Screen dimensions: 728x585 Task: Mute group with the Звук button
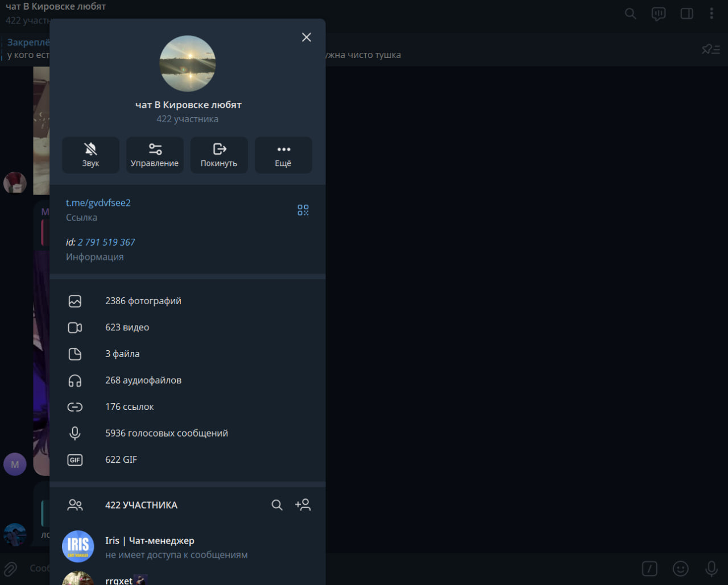90,155
